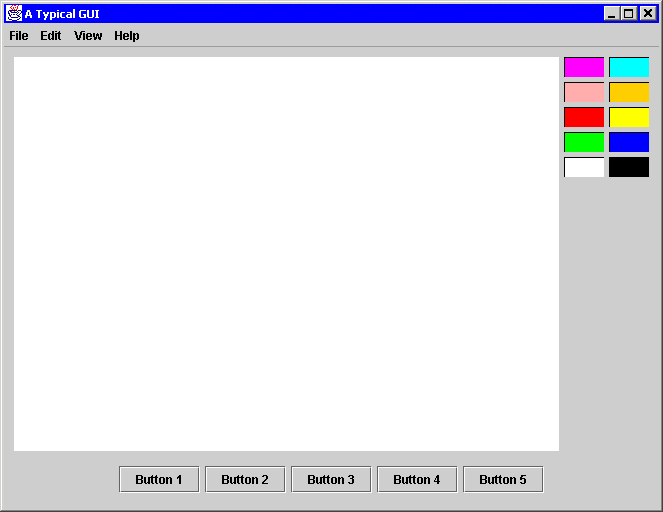Screen dimensions: 663x512
Task: Open the Help menu
Action: coord(127,36)
